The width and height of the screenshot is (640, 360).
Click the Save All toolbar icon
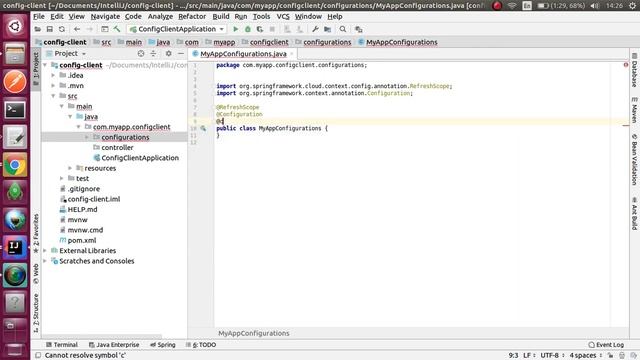coord(49,29)
